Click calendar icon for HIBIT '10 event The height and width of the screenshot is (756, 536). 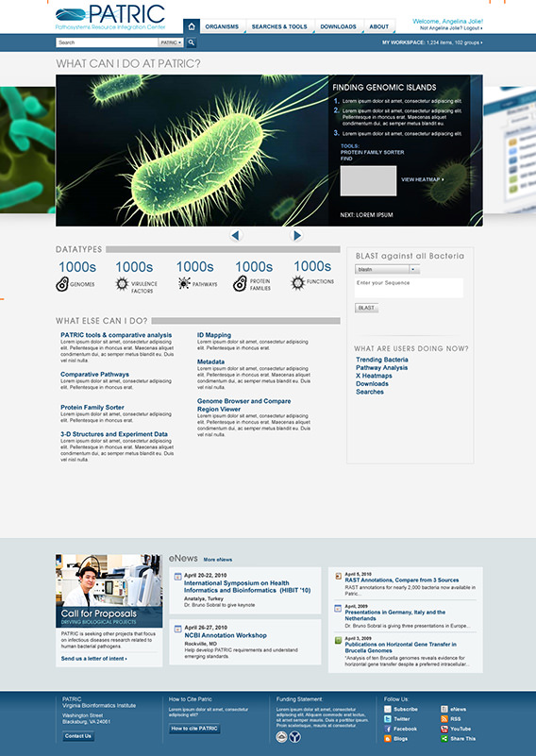pyautogui.click(x=177, y=576)
